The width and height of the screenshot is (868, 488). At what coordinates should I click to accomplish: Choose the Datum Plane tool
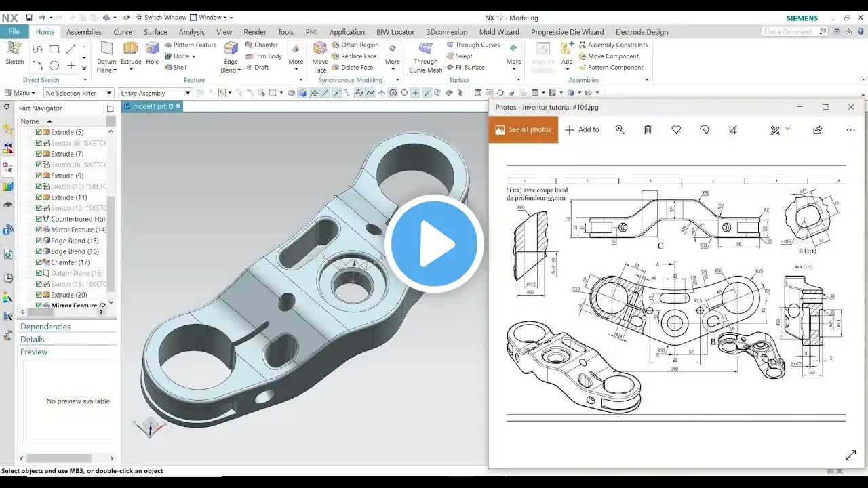tap(106, 57)
